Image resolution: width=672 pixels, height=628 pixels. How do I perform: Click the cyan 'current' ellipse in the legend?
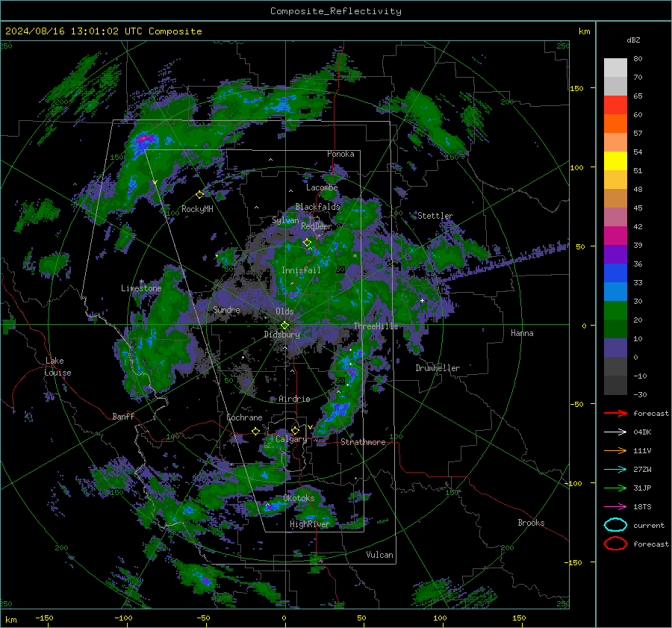[615, 525]
